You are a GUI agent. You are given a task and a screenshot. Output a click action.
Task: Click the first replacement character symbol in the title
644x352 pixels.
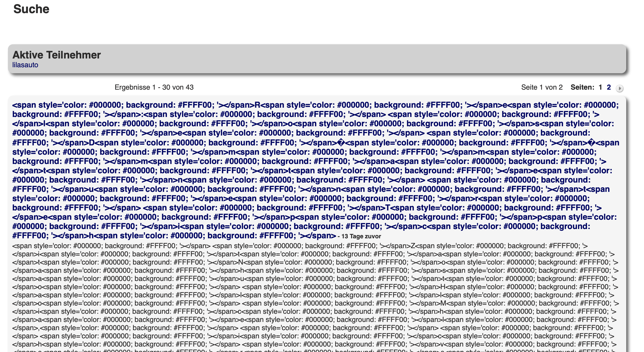[341, 143]
